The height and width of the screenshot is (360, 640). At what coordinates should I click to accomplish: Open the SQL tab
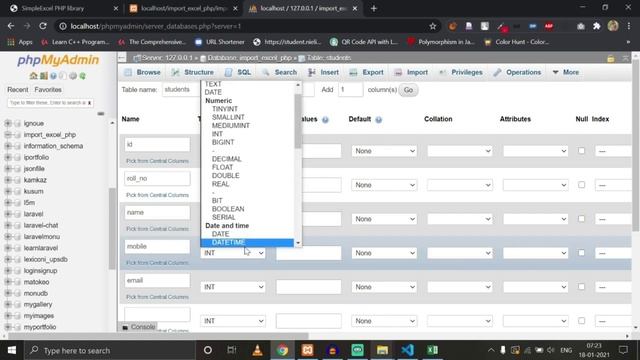238,72
